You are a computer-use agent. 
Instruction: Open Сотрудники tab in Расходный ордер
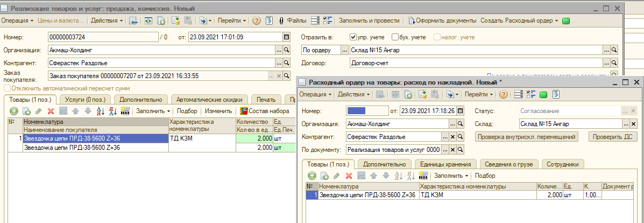click(563, 164)
